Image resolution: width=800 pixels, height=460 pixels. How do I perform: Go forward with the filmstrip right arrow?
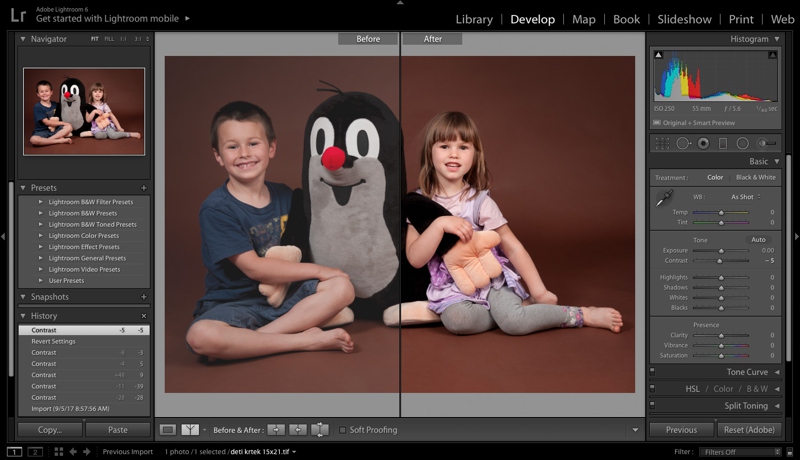87,452
